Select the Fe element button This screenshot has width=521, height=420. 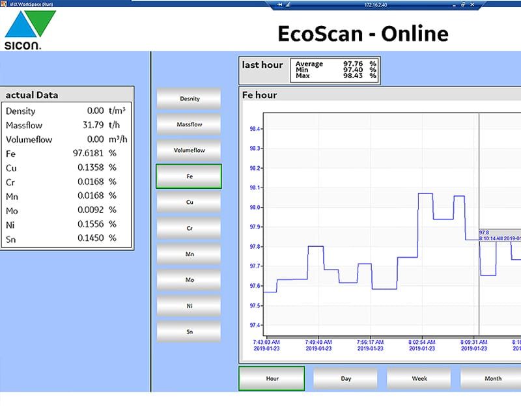coord(189,176)
